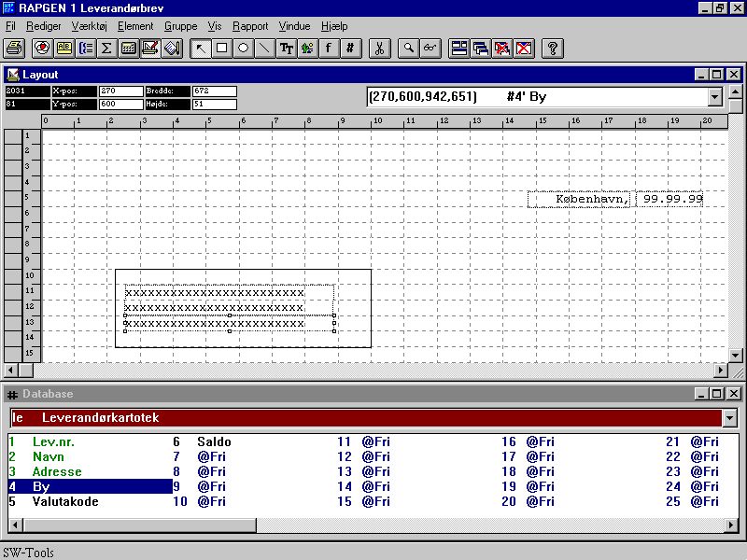The width and height of the screenshot is (747, 560).
Task: Select the rectangle drawing tool
Action: coord(222,48)
